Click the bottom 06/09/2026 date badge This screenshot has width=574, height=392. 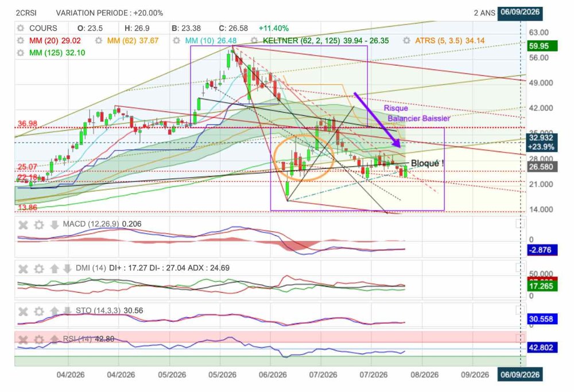520,374
